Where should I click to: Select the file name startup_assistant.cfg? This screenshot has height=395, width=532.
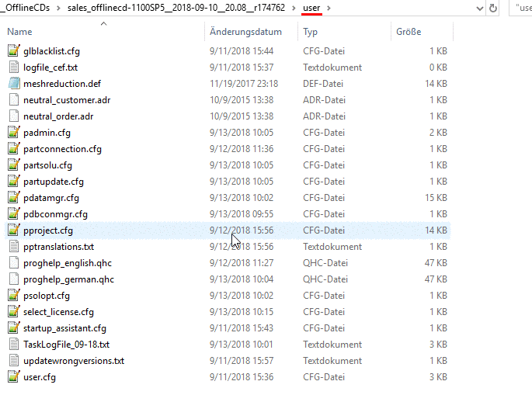[x=64, y=328]
